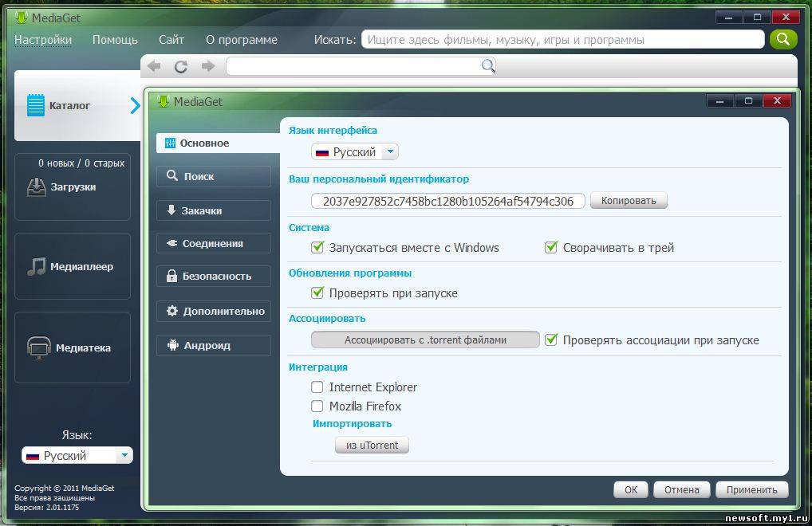The height and width of the screenshot is (526, 812).
Task: Click the blue Каталог list icon
Action: click(36, 105)
